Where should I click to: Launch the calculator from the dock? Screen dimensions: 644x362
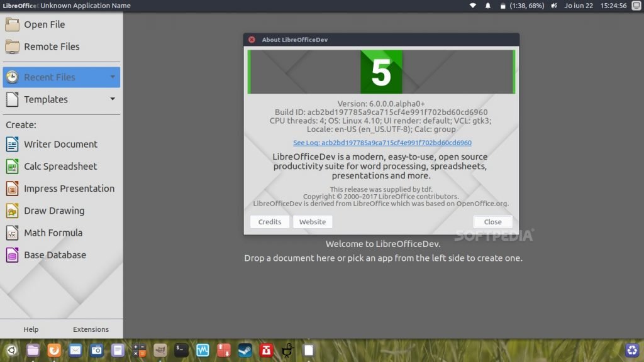tap(139, 350)
